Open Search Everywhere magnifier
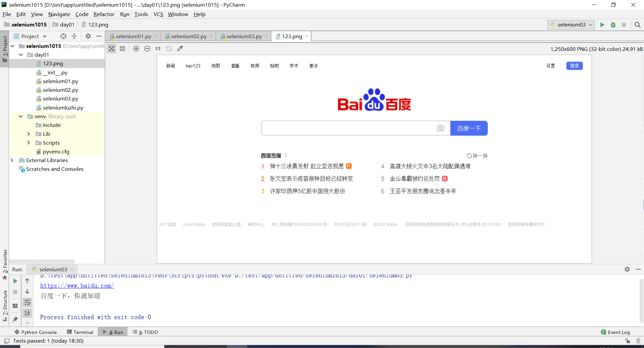 click(x=638, y=25)
